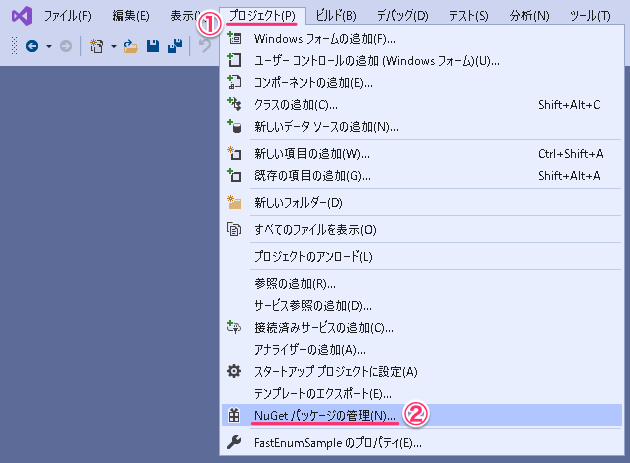Click the Visual Studio logo icon
The width and height of the screenshot is (630, 463).
[x=22, y=16]
